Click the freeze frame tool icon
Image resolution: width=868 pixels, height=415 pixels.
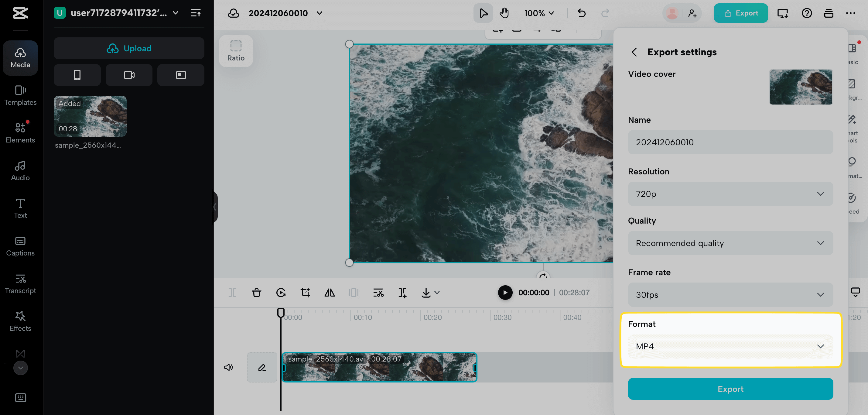[x=354, y=293]
